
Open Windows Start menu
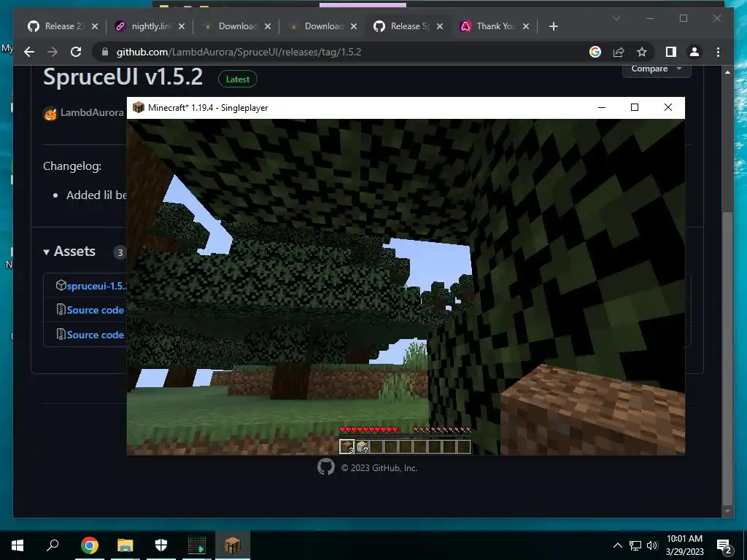(x=18, y=545)
